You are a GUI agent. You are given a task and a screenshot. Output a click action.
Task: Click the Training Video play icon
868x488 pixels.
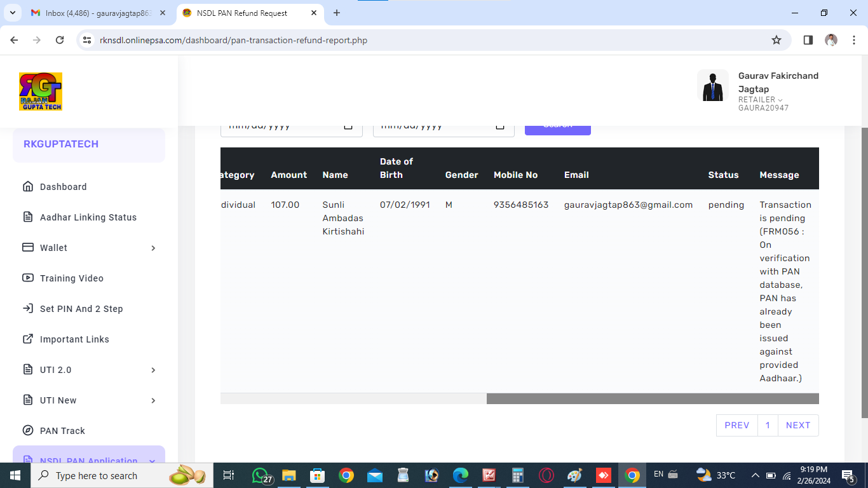(28, 278)
